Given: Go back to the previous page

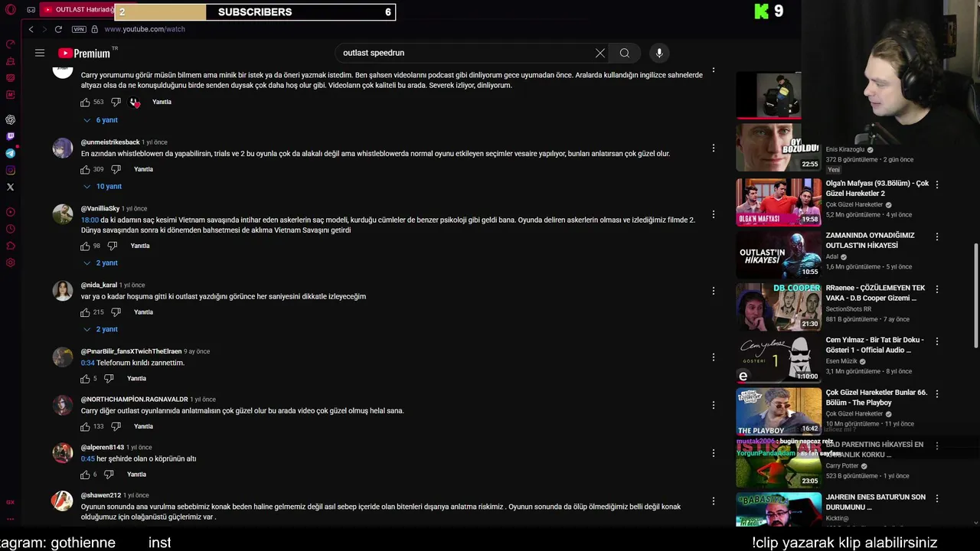Looking at the screenshot, I should point(31,29).
